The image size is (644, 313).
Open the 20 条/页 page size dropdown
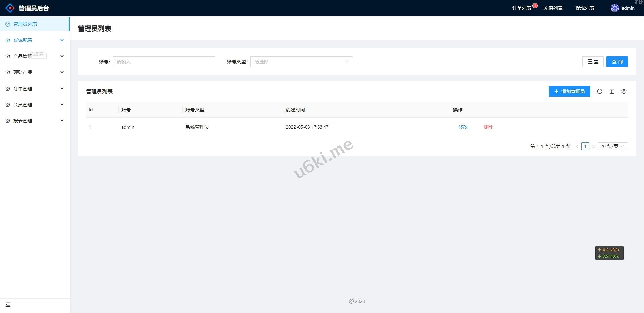pos(612,146)
